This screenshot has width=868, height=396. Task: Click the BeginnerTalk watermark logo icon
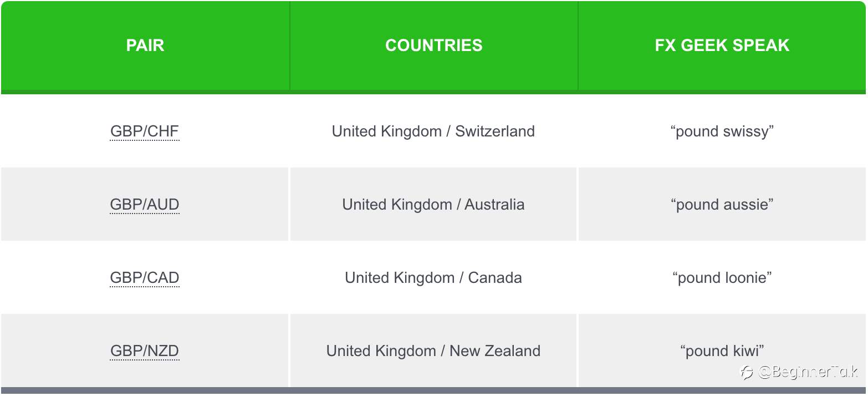(747, 372)
